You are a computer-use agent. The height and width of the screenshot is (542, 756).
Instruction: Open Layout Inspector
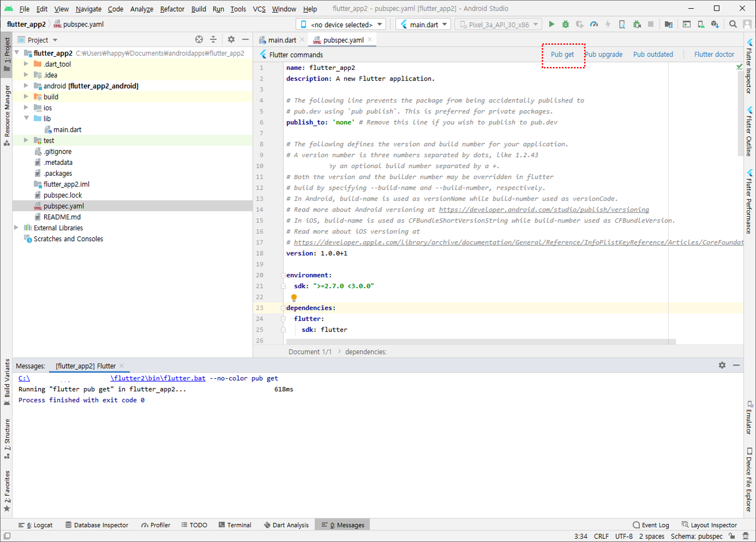point(709,525)
